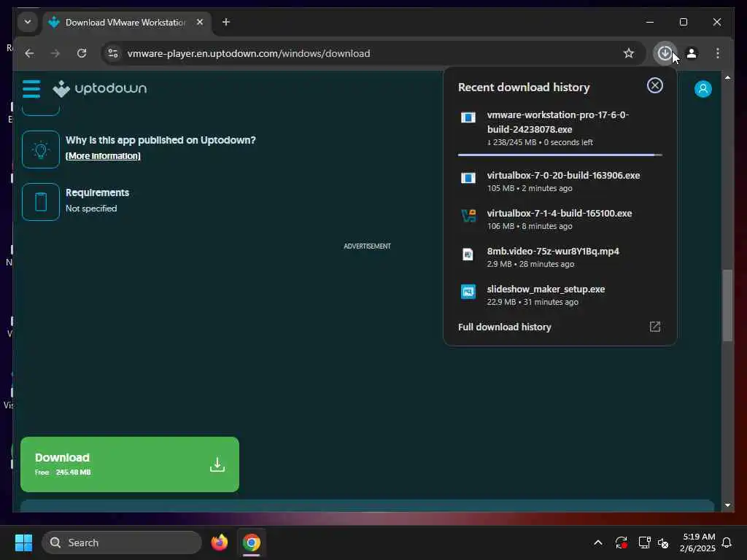Open a new tab with plus button
The image size is (747, 560).
coord(226,22)
